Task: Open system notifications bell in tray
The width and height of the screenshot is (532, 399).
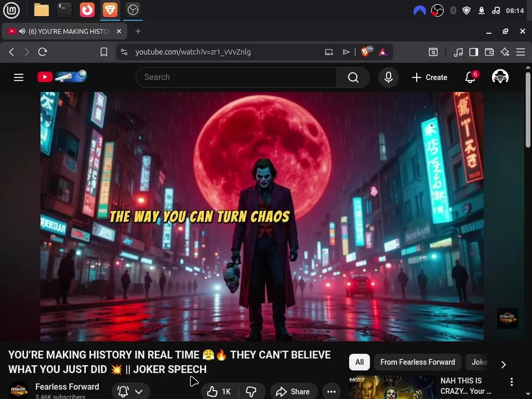Action: pos(482,11)
